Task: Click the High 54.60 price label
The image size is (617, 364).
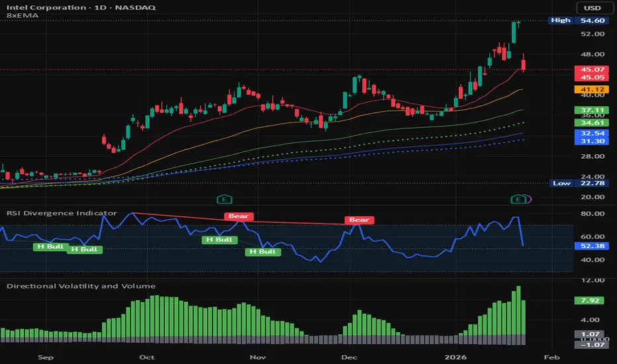Action: (578, 21)
